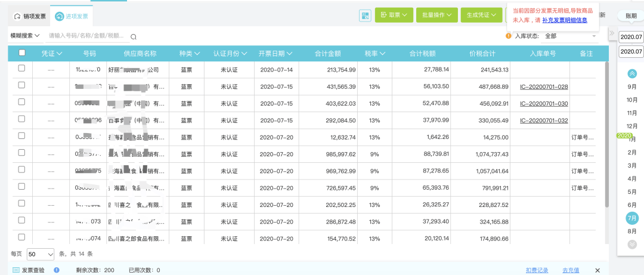Image resolution: width=644 pixels, height=275 pixels.
Task: Click the blue info icon beside 发票查验
Action: (x=57, y=270)
